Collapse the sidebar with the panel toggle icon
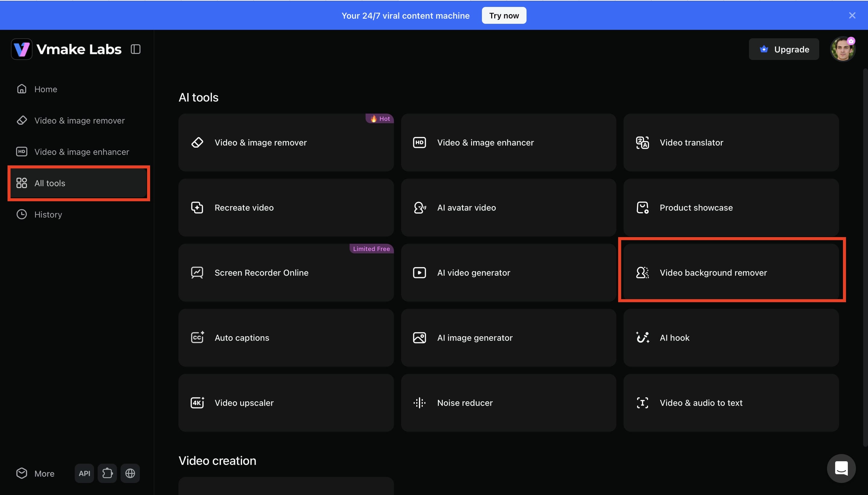Screen dimensions: 868x495 135,49
